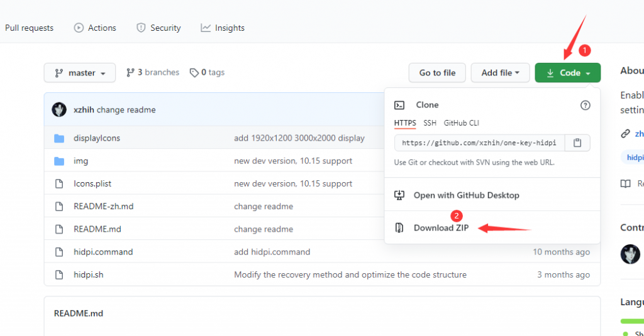This screenshot has width=644, height=336.
Task: Click the README.md preview heading
Action: click(79, 313)
